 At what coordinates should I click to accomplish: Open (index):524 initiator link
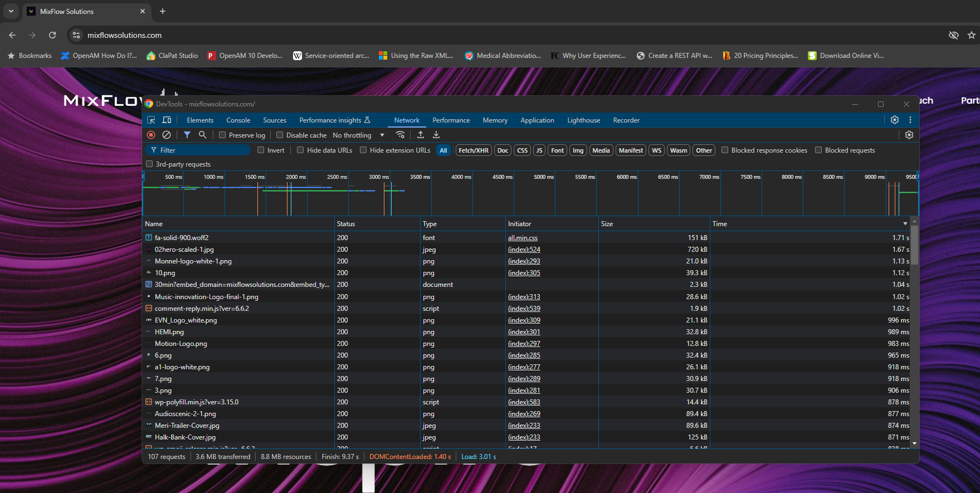[524, 250]
